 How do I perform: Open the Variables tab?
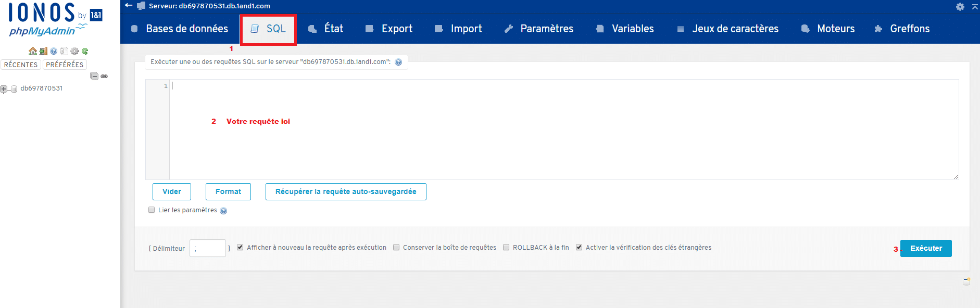tap(625, 29)
